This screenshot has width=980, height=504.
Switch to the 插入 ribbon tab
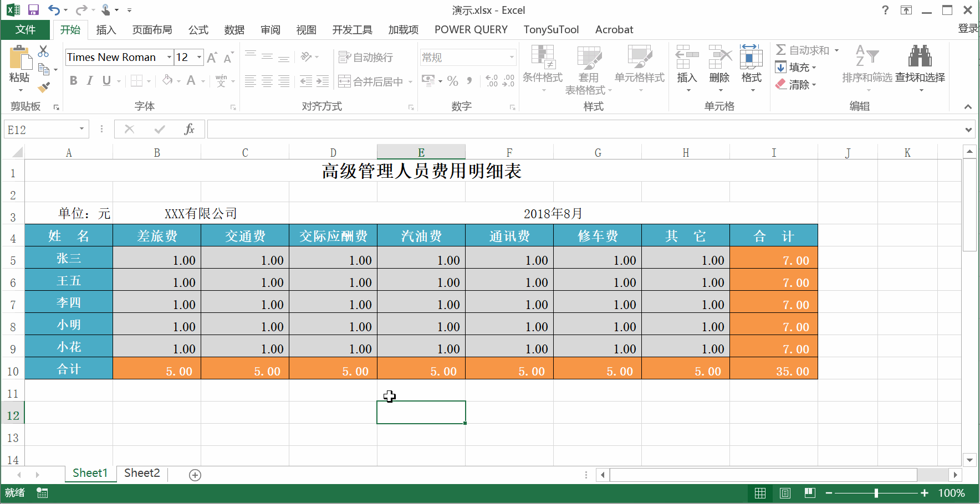click(x=106, y=30)
